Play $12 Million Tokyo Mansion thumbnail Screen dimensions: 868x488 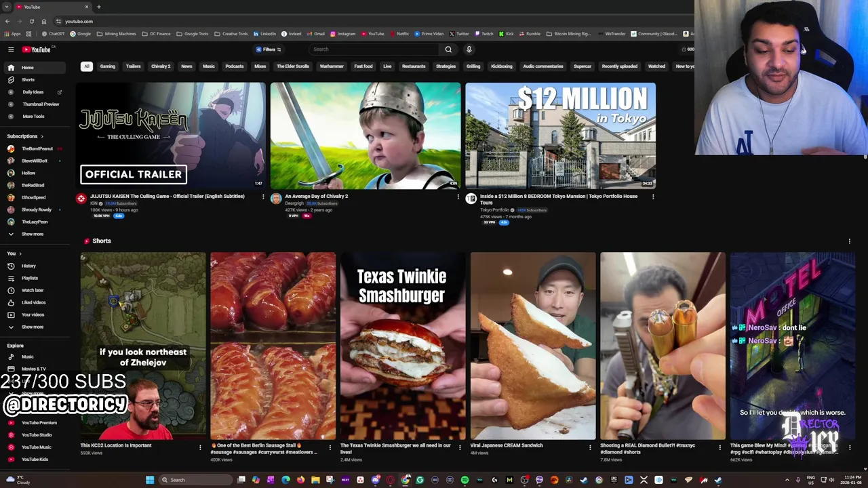[x=560, y=136]
